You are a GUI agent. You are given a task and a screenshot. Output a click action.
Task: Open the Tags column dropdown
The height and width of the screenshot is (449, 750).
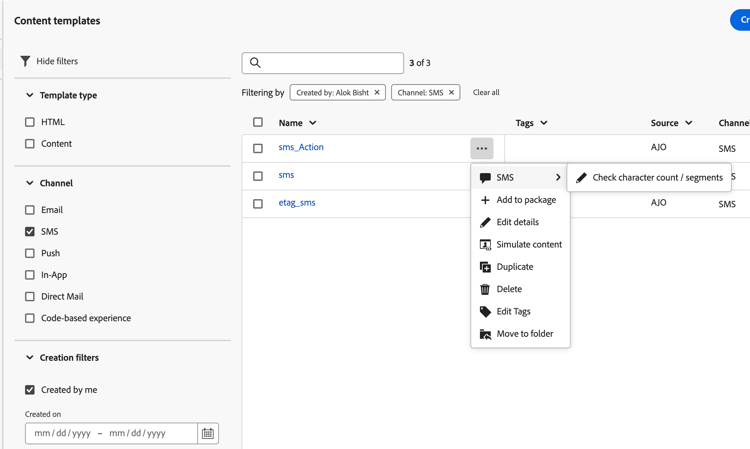(544, 123)
